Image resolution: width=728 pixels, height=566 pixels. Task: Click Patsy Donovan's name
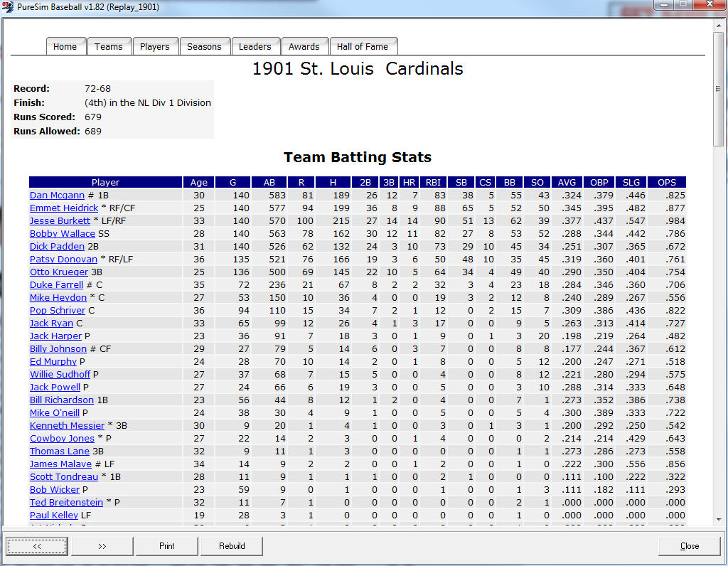pos(63,259)
